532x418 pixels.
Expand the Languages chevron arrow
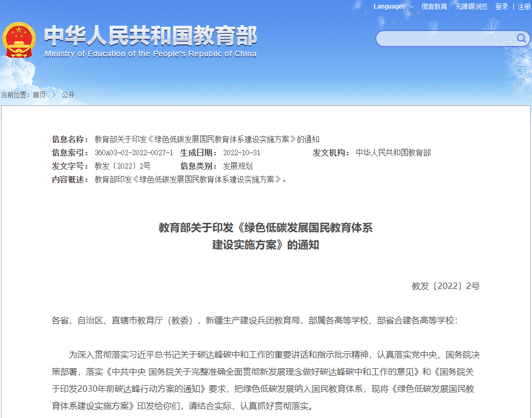pos(411,7)
